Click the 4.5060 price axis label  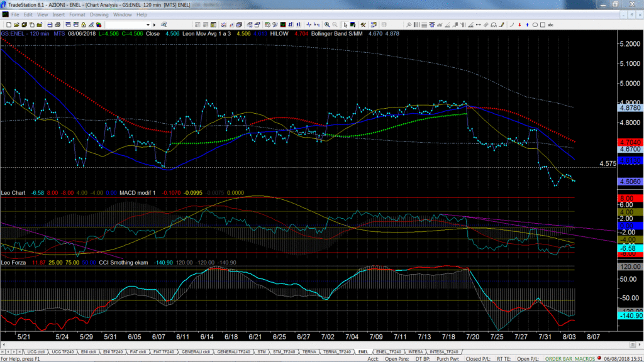[630, 182]
